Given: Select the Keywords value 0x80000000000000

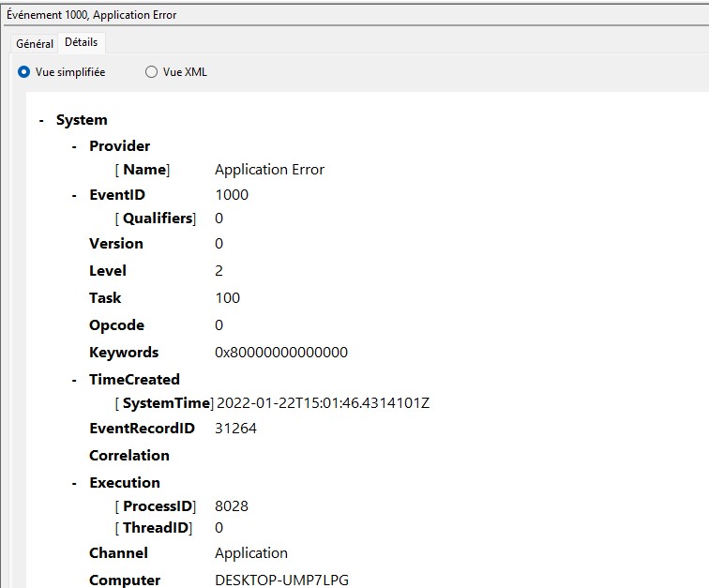Looking at the screenshot, I should [x=281, y=353].
